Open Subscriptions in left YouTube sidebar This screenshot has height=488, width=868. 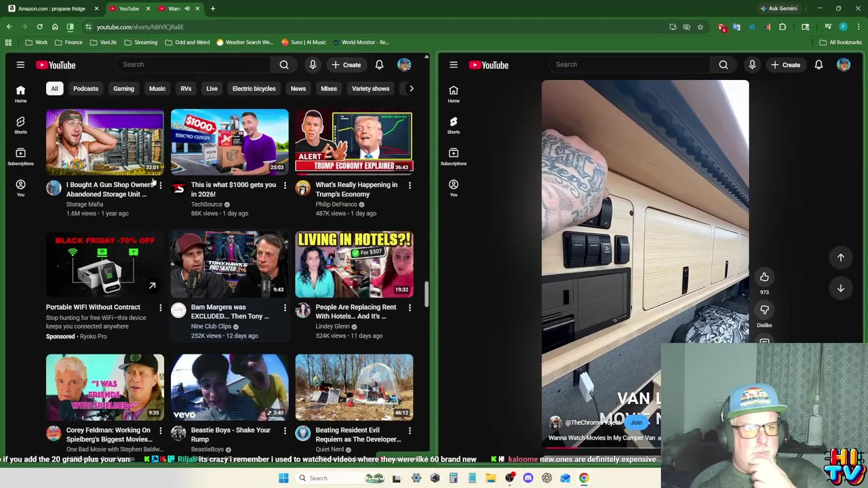[x=20, y=157]
